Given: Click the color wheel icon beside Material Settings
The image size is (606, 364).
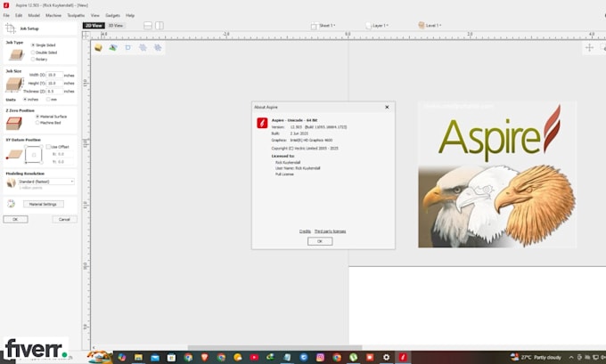Looking at the screenshot, I should click(11, 204).
